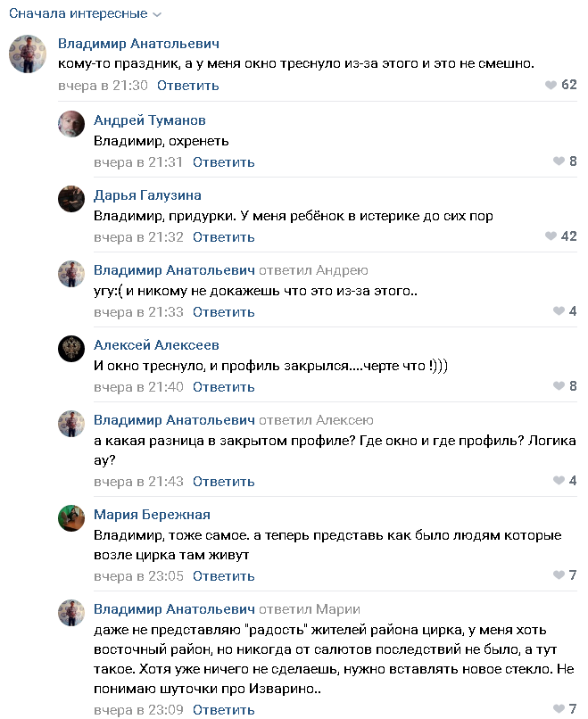Like Андрей Туманов's comment heart
The width and height of the screenshot is (588, 719).
(x=559, y=161)
